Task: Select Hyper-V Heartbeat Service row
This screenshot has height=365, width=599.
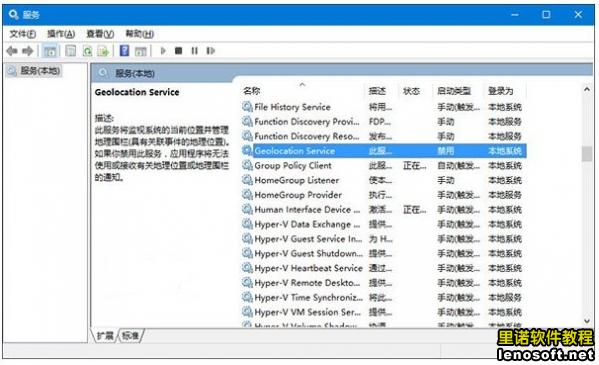Action: coord(384,268)
